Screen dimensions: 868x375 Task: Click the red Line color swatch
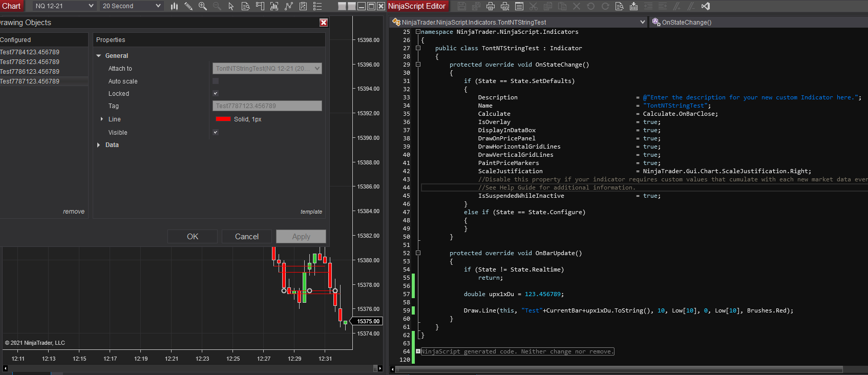(x=223, y=119)
